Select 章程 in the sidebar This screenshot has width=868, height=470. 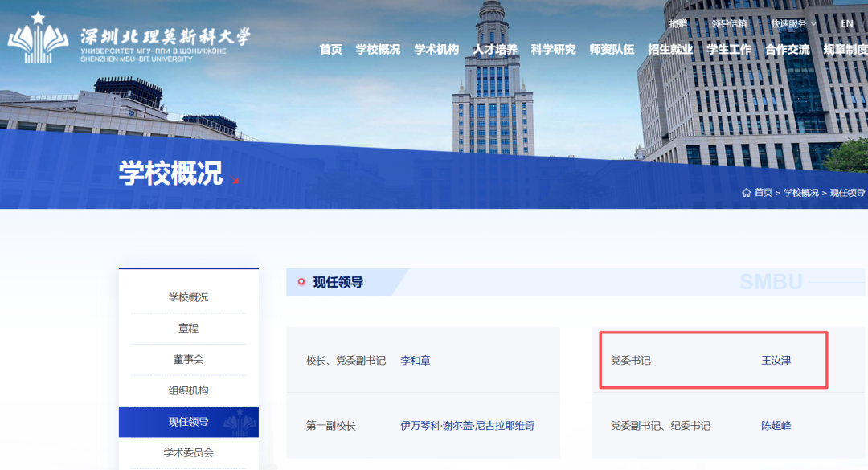188,329
